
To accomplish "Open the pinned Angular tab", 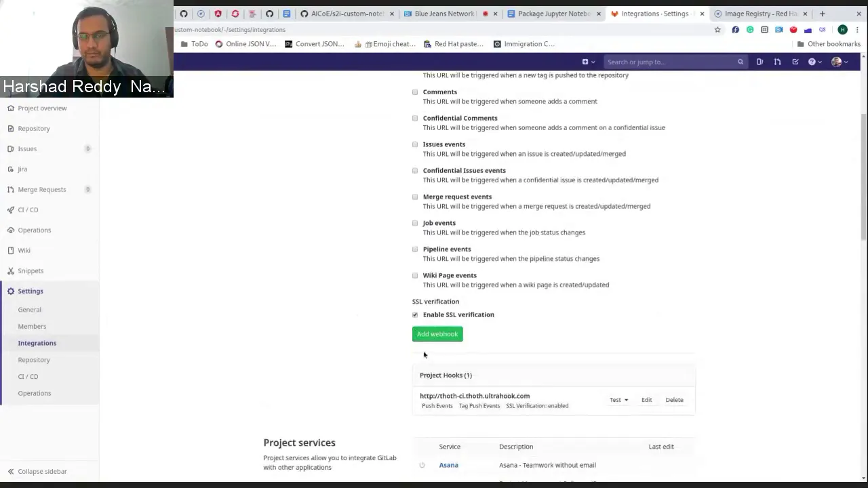I will pyautogui.click(x=218, y=14).
